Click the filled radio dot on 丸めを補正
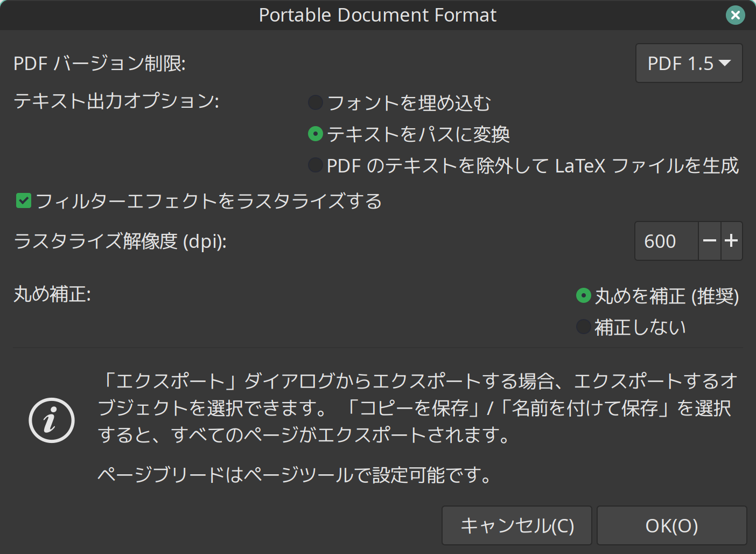 point(583,296)
